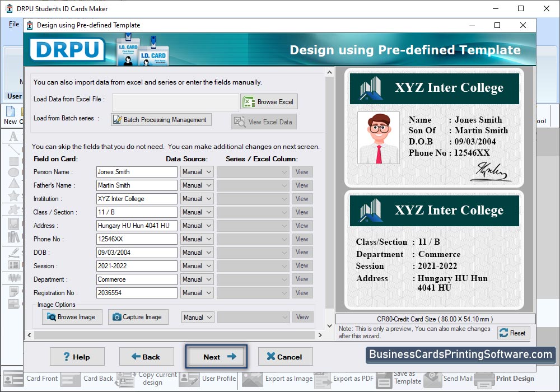Click the View button in Image Options row

click(x=302, y=317)
